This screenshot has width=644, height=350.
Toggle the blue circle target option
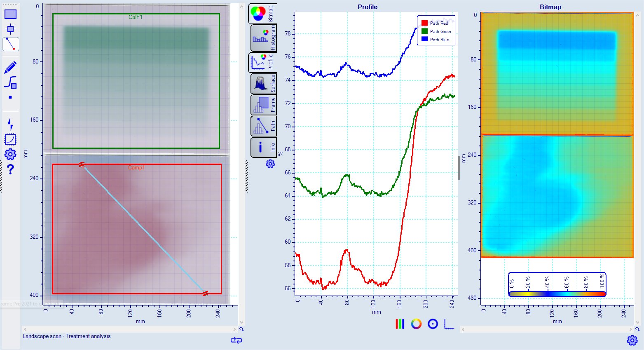[x=433, y=324]
